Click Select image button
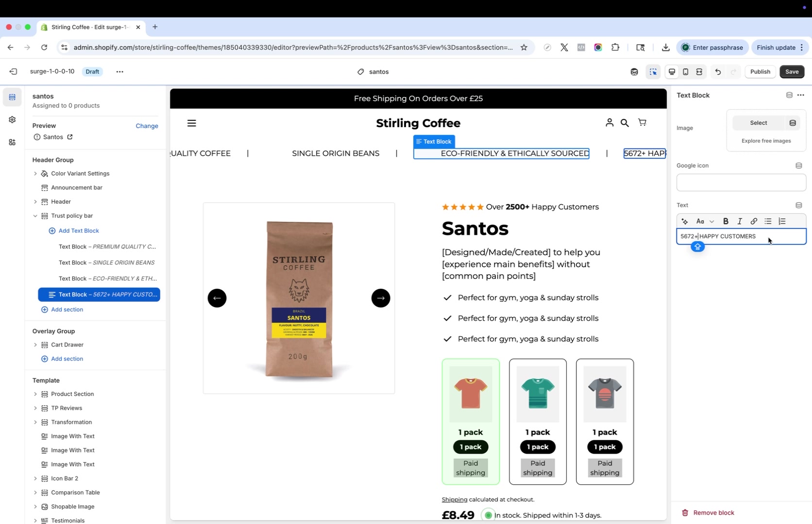 pyautogui.click(x=758, y=123)
